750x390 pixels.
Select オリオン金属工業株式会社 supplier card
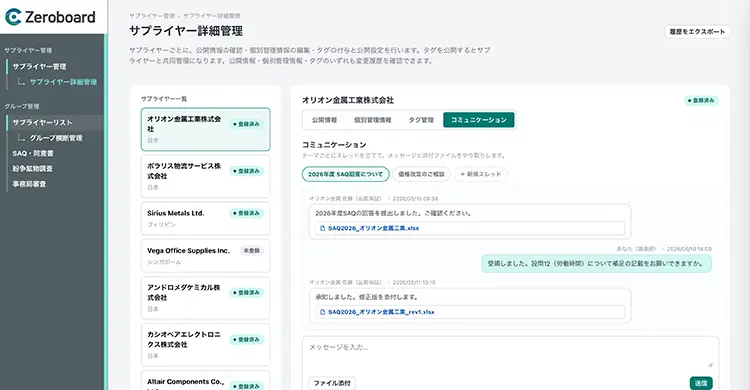(205, 129)
